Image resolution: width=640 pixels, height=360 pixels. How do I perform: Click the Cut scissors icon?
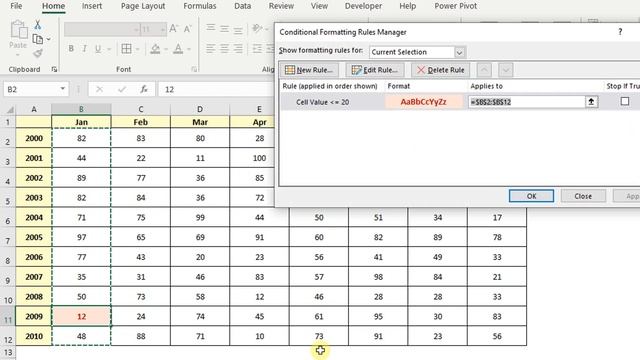tap(38, 25)
